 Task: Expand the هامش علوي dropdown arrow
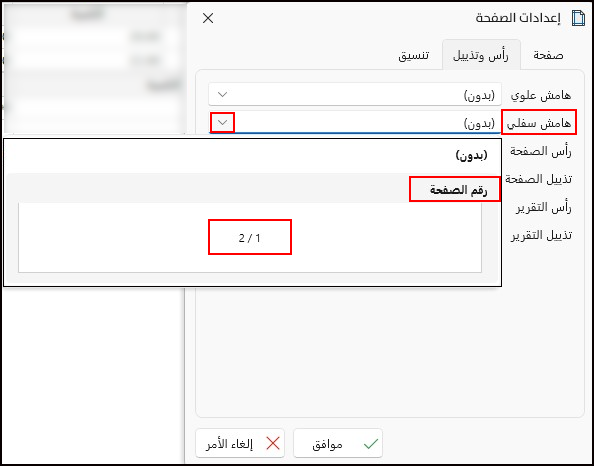tap(222, 94)
